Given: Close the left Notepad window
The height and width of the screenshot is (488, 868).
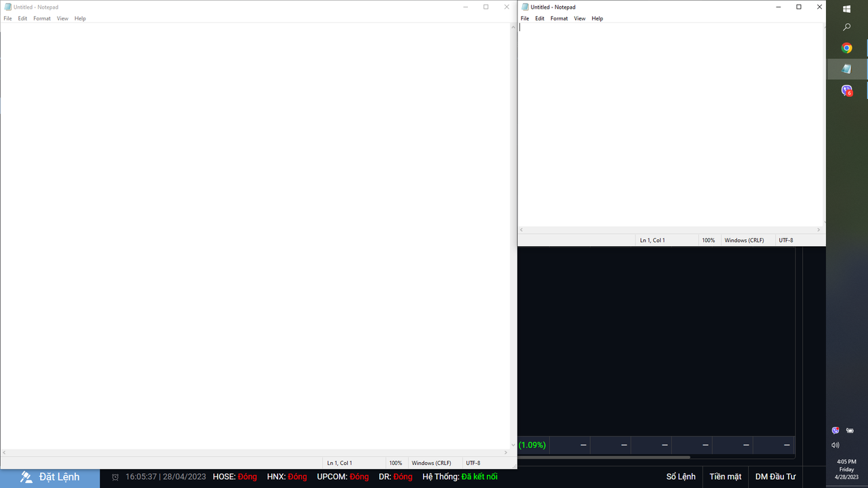Looking at the screenshot, I should [507, 7].
